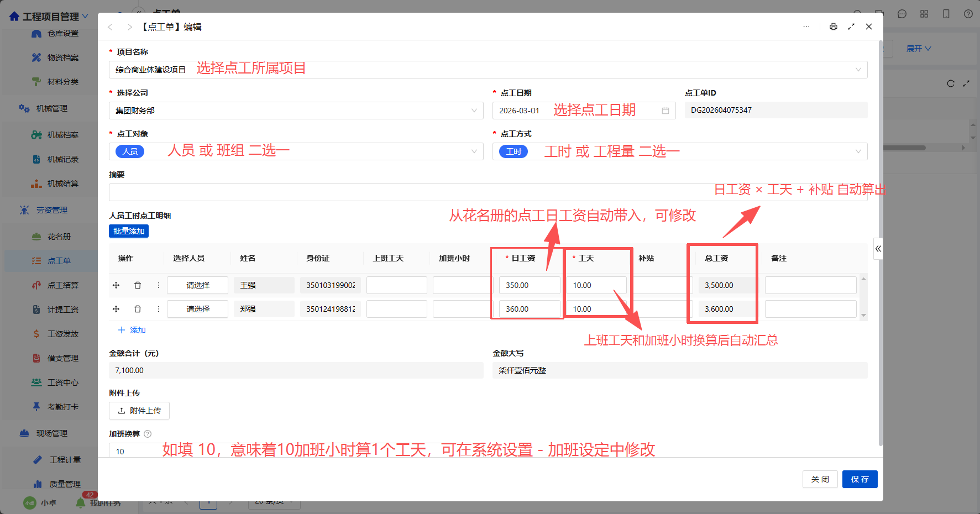The height and width of the screenshot is (514, 980).
Task: Click the move handle on 郑强 row
Action: 116,309
